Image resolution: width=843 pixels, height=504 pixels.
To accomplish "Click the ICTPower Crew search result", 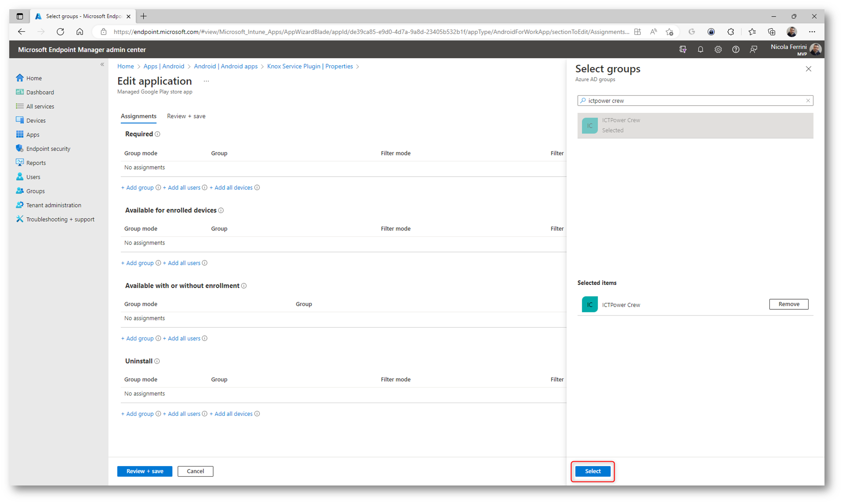I will [695, 125].
